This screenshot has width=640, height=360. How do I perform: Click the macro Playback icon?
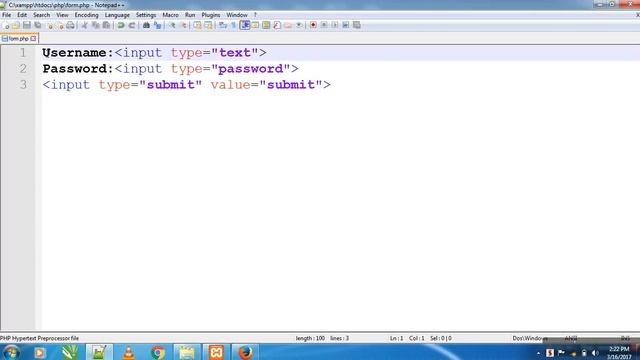335,25
